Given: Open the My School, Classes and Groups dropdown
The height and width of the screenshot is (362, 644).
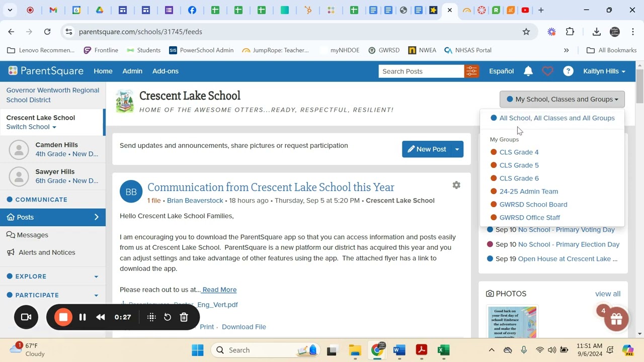Looking at the screenshot, I should pos(562,99).
